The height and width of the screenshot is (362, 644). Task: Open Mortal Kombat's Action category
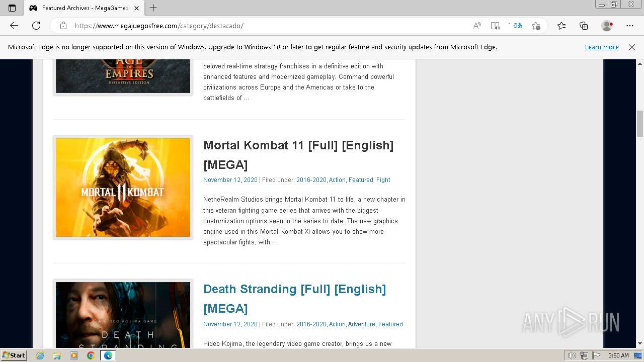coord(337,180)
